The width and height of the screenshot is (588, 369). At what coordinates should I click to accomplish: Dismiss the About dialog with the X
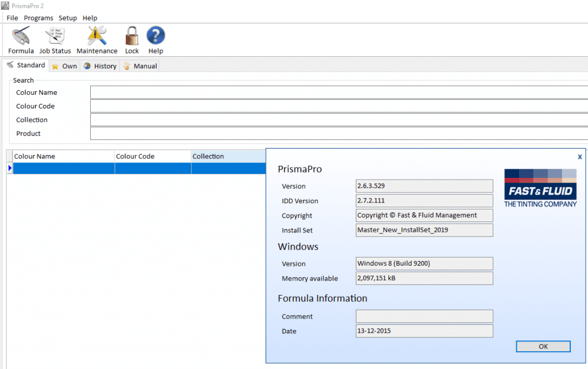click(x=579, y=156)
